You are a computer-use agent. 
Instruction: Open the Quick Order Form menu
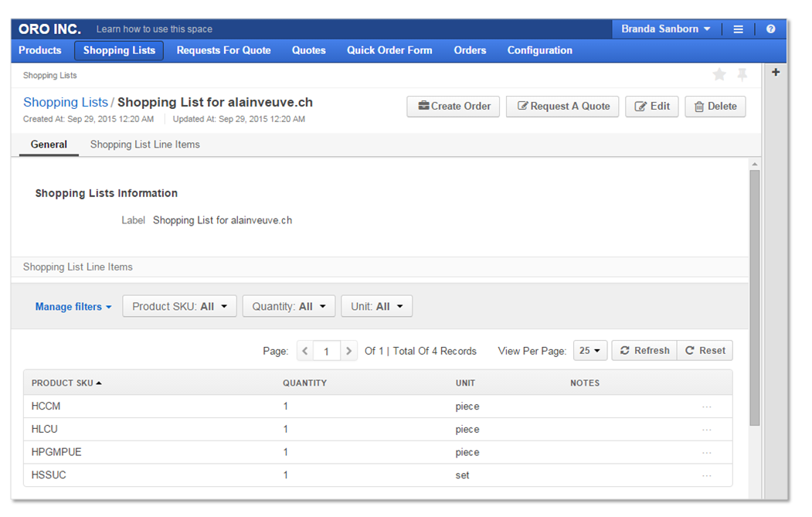click(x=389, y=50)
